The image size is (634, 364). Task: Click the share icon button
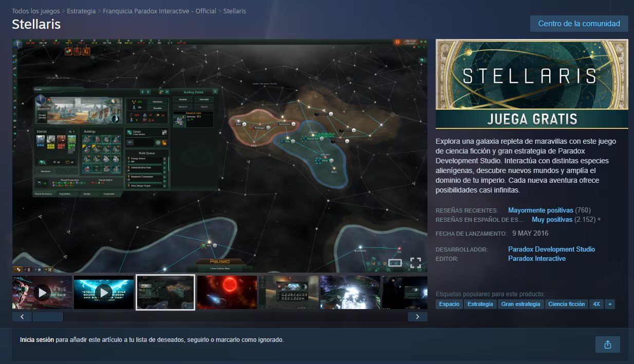point(608,344)
